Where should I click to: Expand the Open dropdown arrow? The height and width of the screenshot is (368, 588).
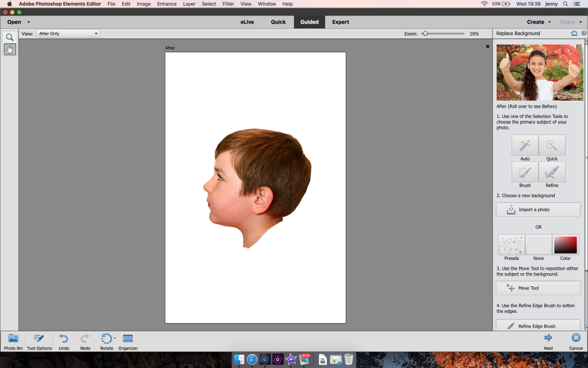click(29, 22)
